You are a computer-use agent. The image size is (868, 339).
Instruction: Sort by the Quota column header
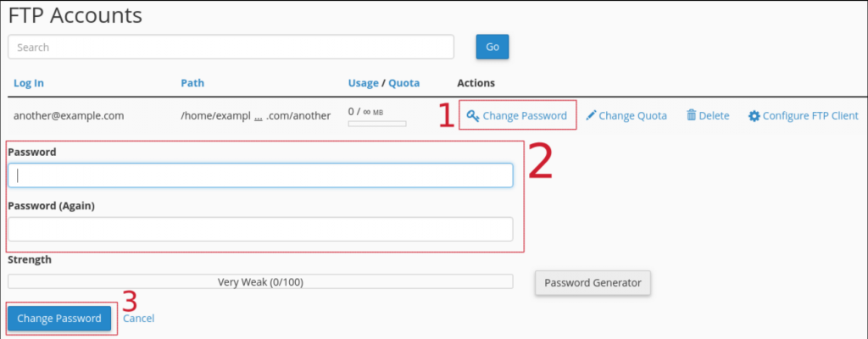[x=404, y=83]
